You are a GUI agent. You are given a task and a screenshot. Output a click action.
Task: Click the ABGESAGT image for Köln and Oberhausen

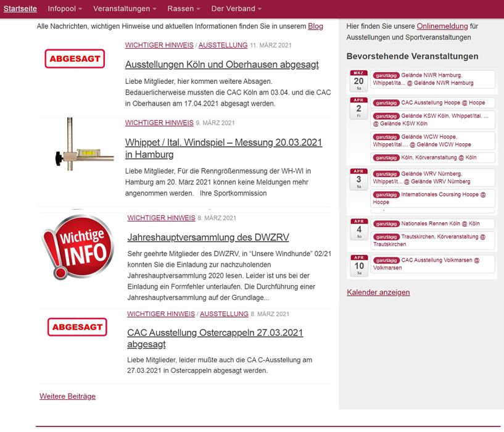[x=75, y=59]
